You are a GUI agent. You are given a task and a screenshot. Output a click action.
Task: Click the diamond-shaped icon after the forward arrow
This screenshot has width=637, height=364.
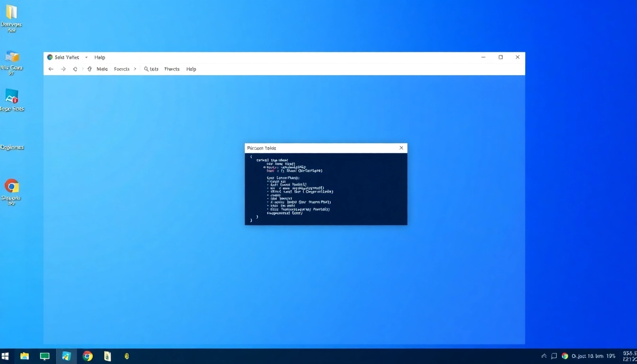(x=75, y=69)
